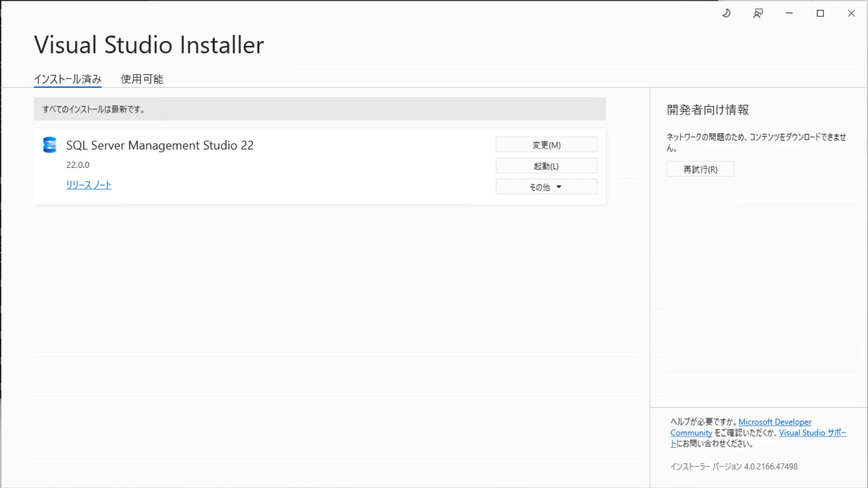Select the SQL Server Management Studio 22 title
The width and height of the screenshot is (868, 488).
[160, 145]
